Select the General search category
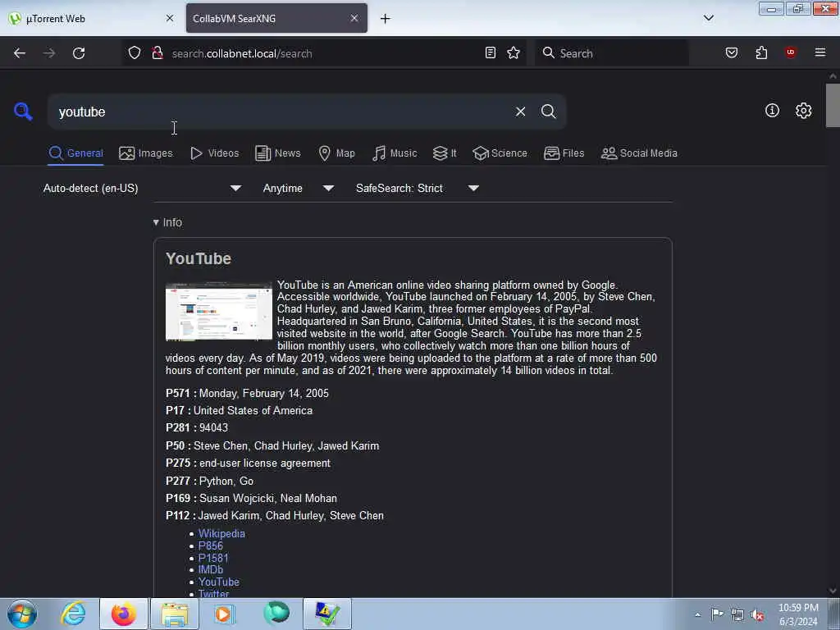Image resolution: width=840 pixels, height=630 pixels. [75, 153]
